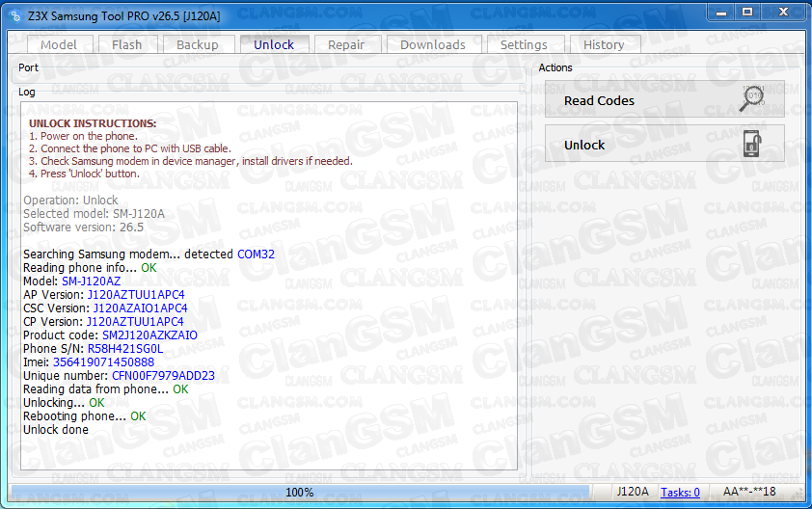Click the CP Version log line

pos(103,322)
